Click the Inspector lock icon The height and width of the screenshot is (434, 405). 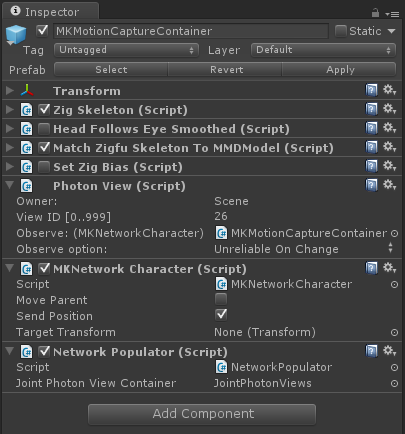coord(375,13)
